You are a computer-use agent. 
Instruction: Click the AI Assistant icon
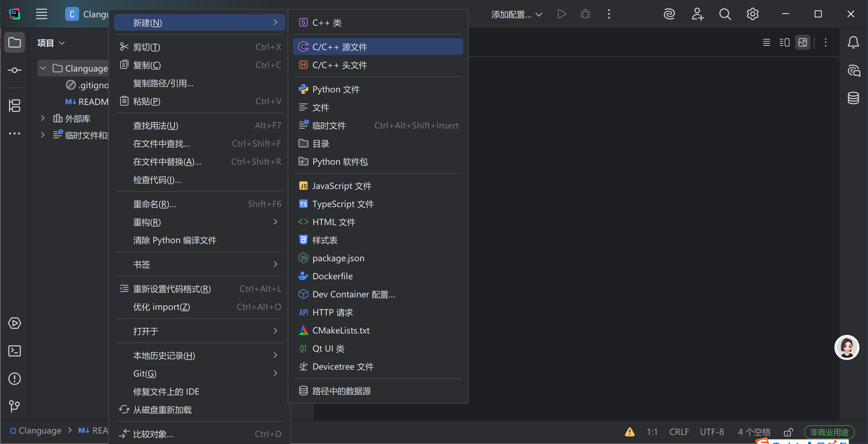[669, 14]
